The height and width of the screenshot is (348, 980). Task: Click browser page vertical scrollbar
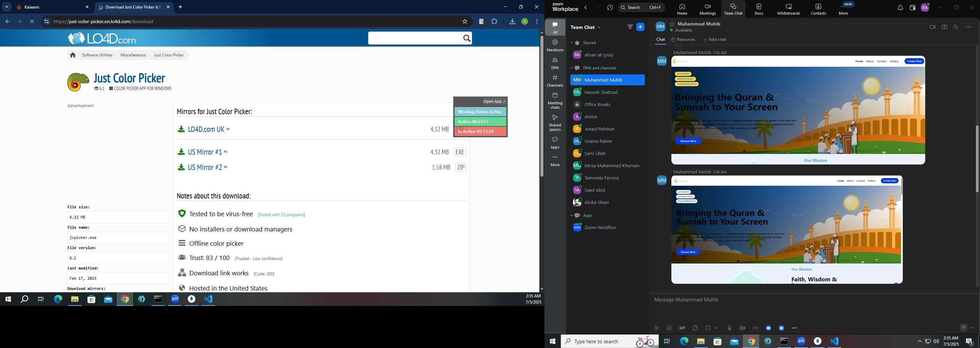pyautogui.click(x=542, y=106)
